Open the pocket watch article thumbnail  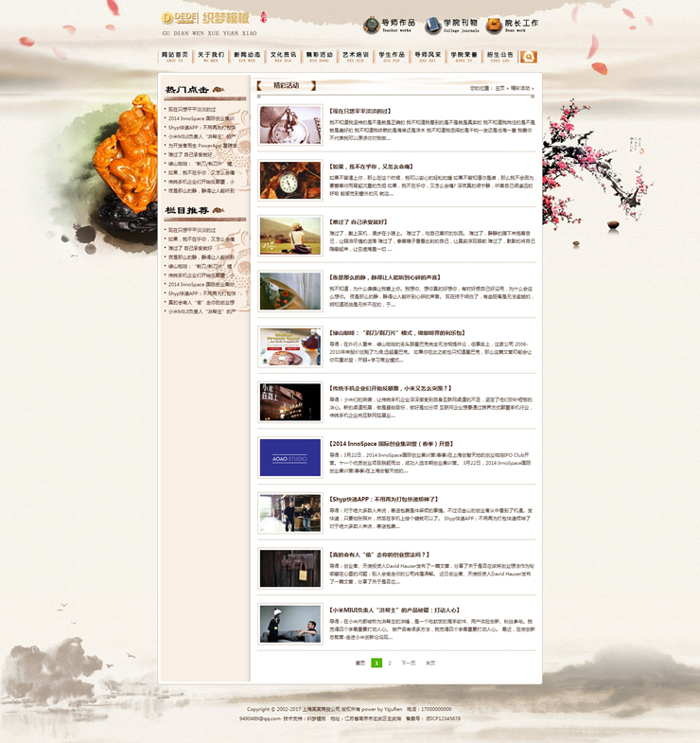290,180
